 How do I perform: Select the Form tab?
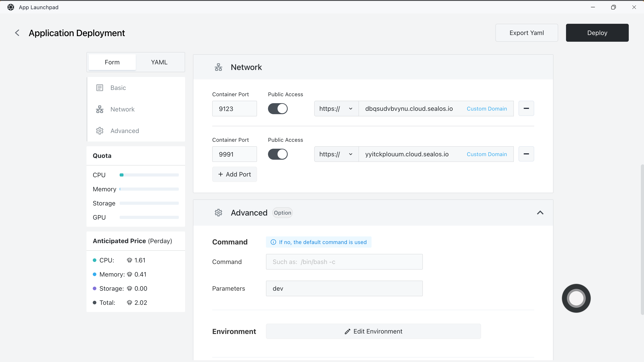point(112,62)
